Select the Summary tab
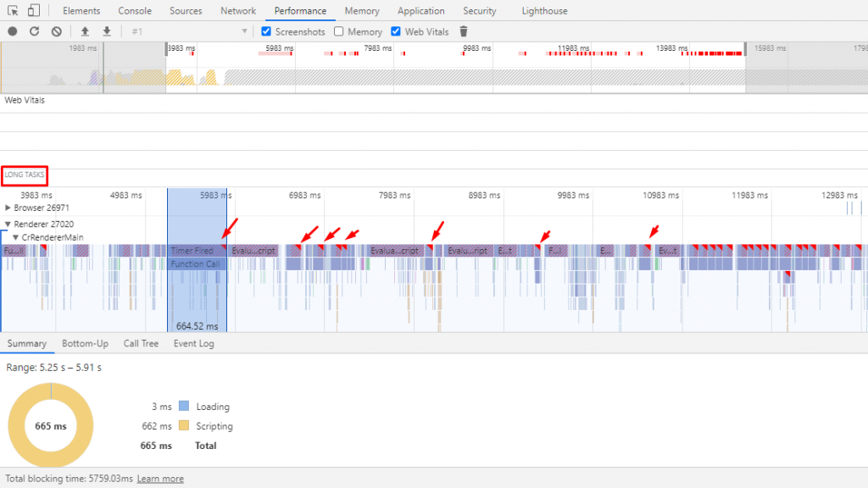The width and height of the screenshot is (868, 488). [26, 344]
